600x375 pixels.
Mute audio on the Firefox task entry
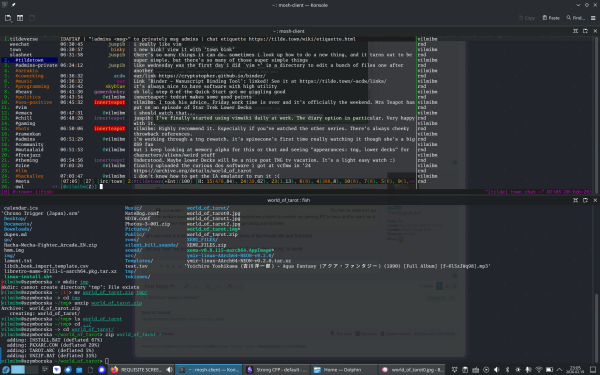click(169, 370)
